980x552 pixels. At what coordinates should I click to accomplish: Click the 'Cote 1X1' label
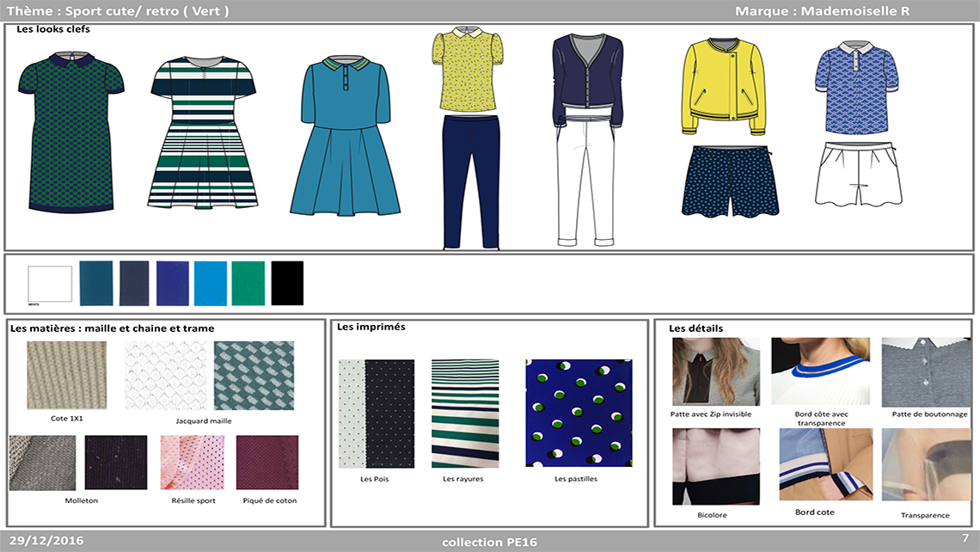pyautogui.click(x=67, y=418)
